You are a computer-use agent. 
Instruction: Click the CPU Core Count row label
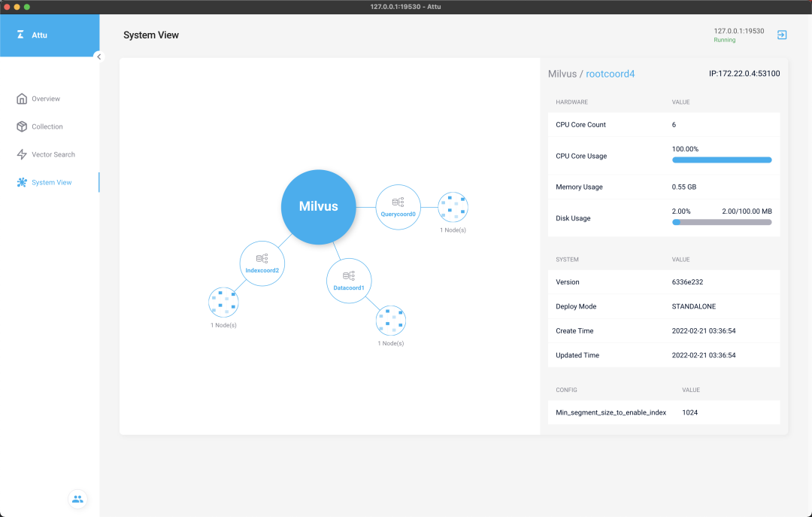click(580, 124)
